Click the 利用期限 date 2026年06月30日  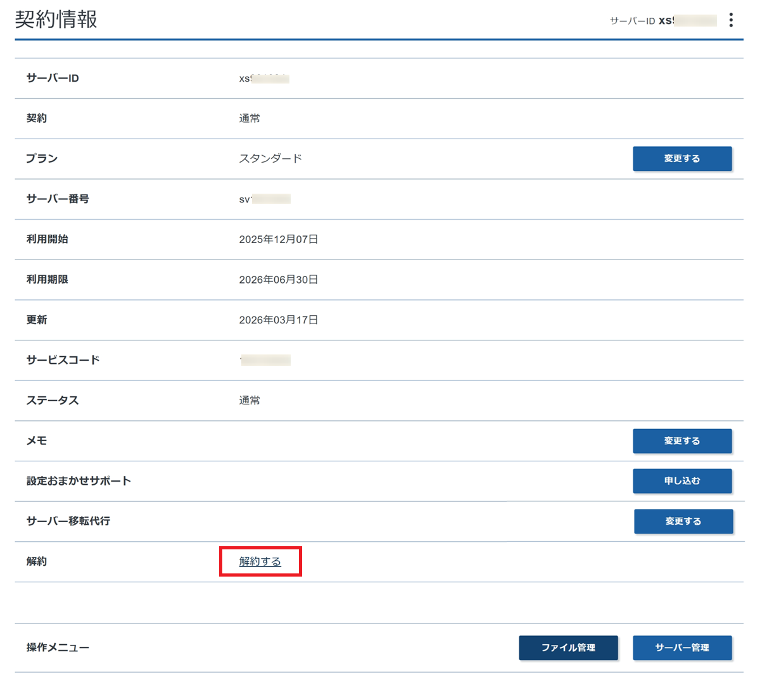click(x=278, y=280)
